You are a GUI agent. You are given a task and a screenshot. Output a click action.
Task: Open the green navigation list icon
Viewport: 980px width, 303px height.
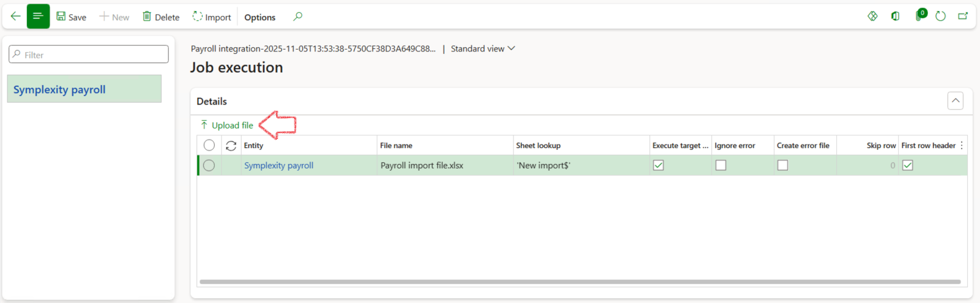tap(38, 17)
